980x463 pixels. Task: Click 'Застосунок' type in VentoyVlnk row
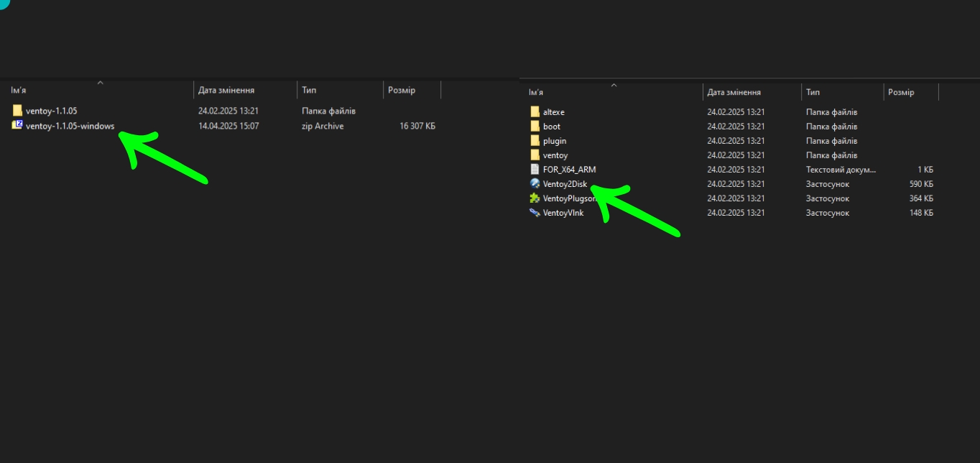coord(828,213)
